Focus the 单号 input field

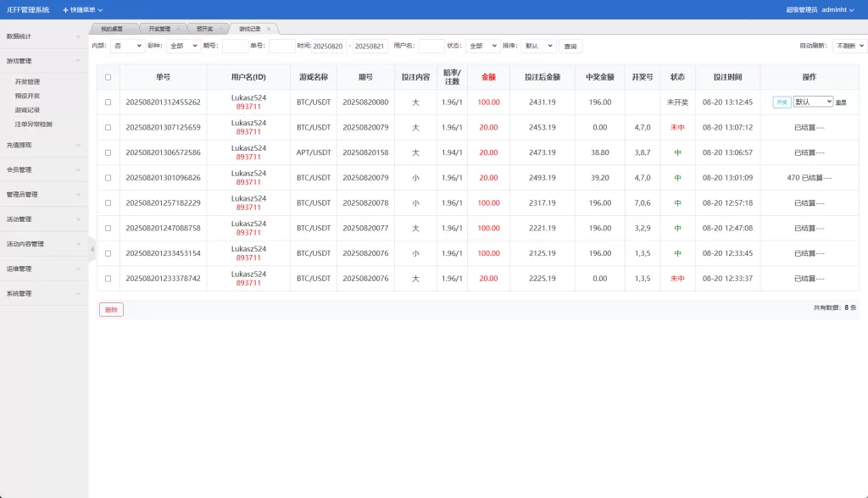click(281, 46)
